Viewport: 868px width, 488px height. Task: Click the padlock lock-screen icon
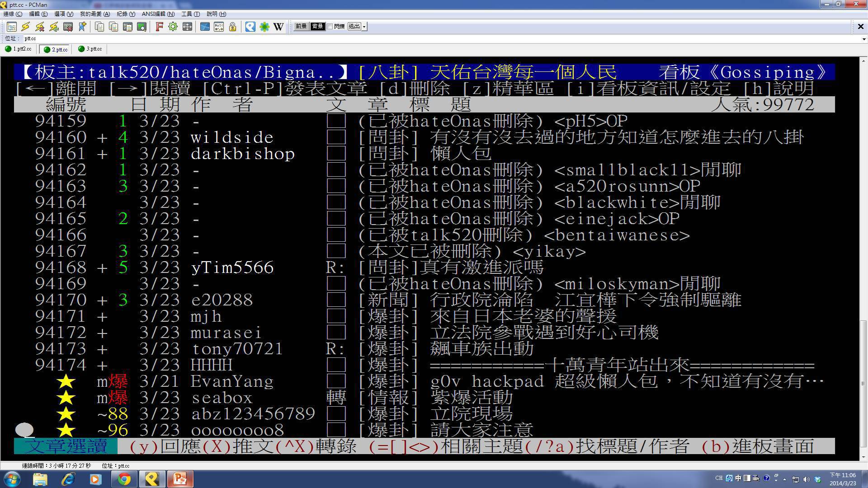pos(232,27)
